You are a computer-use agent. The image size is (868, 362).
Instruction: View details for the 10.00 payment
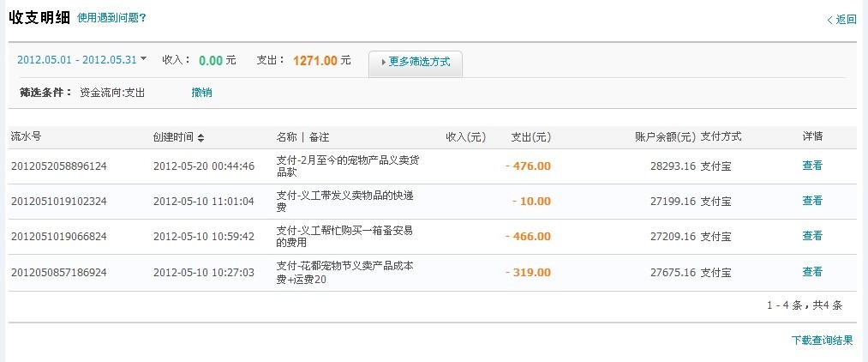[811, 201]
